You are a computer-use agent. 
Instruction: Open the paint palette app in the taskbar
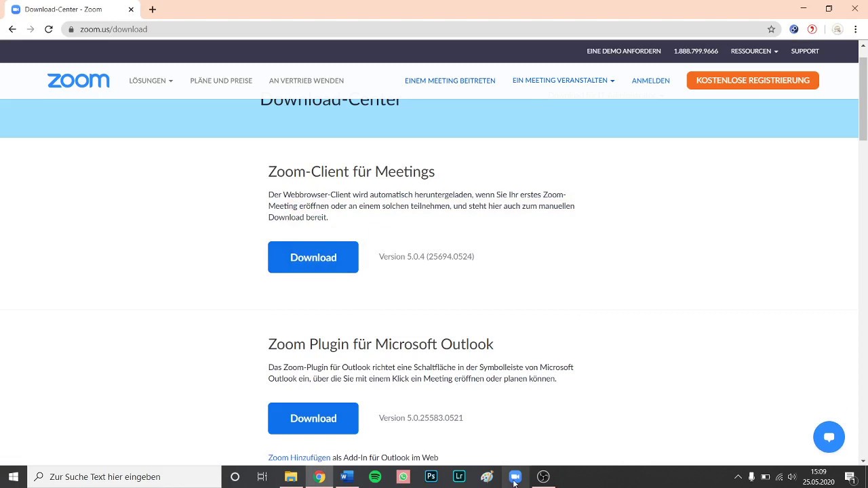487,476
